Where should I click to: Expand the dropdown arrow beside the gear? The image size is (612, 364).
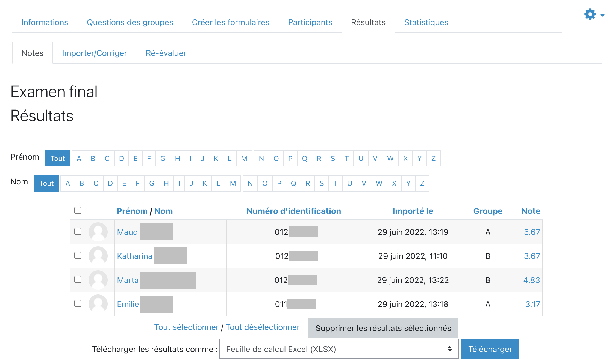coord(602,15)
